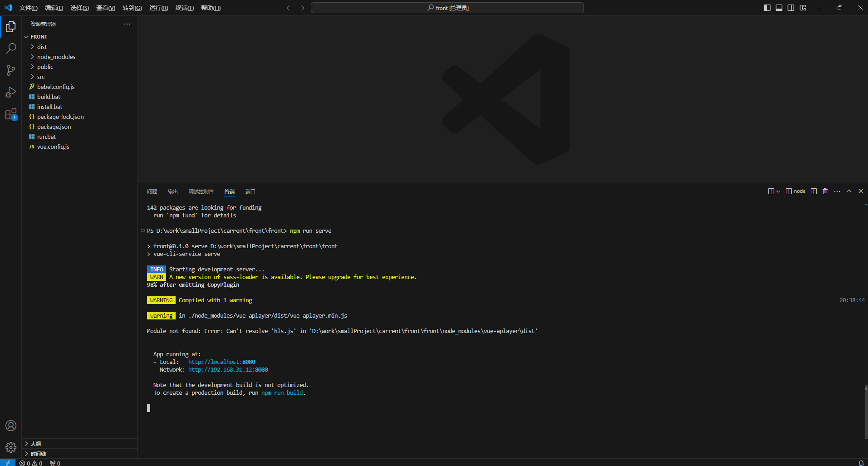Open the customize layout icon
The width and height of the screenshot is (868, 466).
[803, 8]
